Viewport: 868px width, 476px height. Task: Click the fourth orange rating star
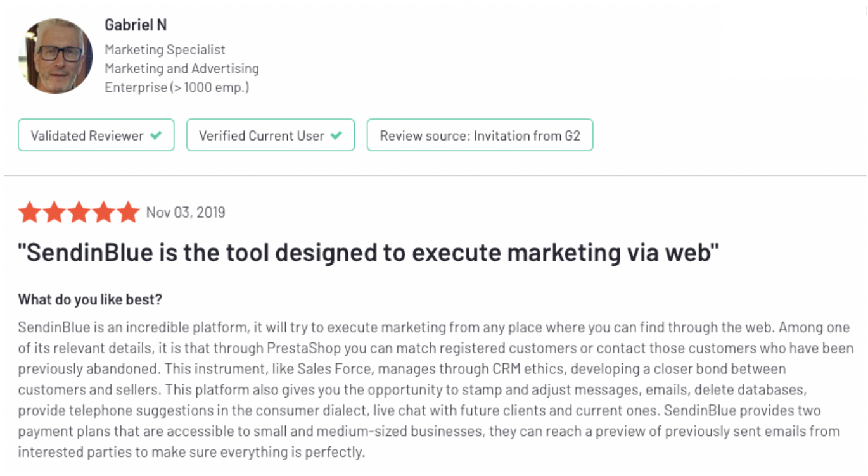click(103, 212)
